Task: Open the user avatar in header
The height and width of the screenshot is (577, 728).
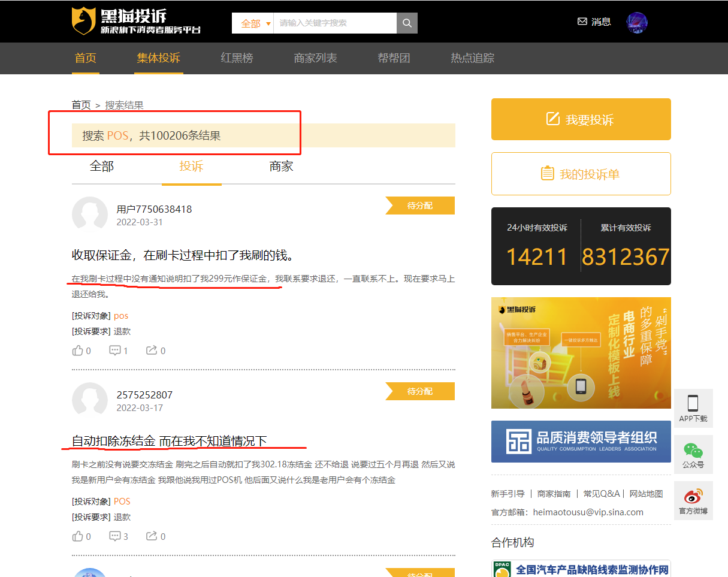Action: (637, 23)
